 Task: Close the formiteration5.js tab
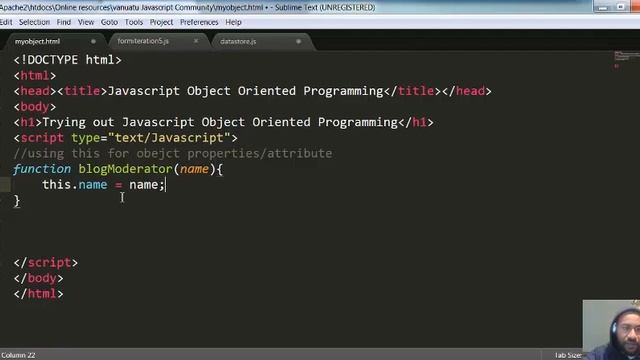click(196, 41)
